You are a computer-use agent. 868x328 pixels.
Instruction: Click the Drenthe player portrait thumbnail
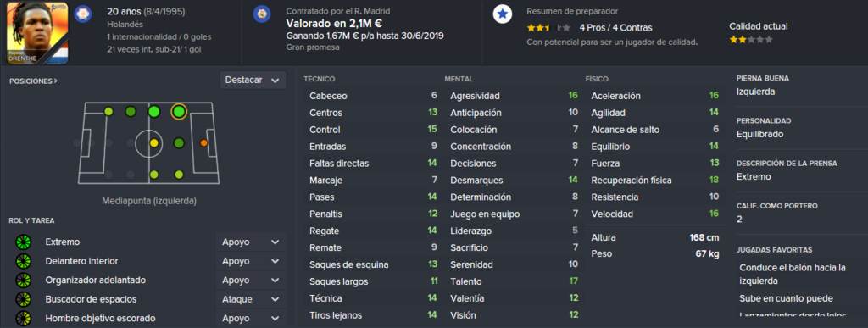(x=37, y=33)
